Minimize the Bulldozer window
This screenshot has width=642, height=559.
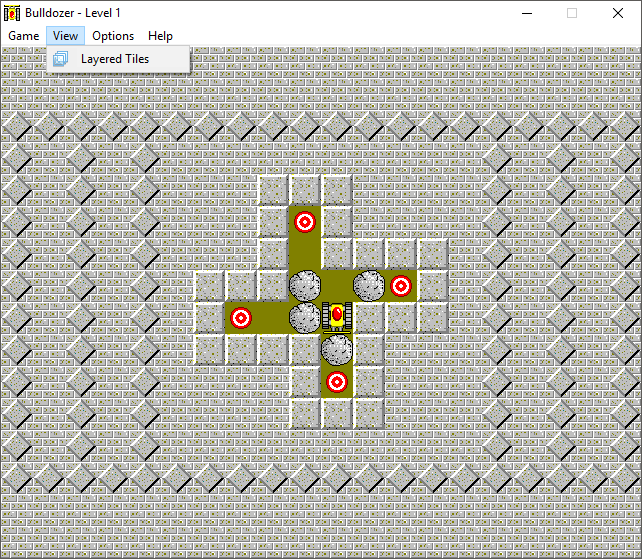pyautogui.click(x=527, y=13)
